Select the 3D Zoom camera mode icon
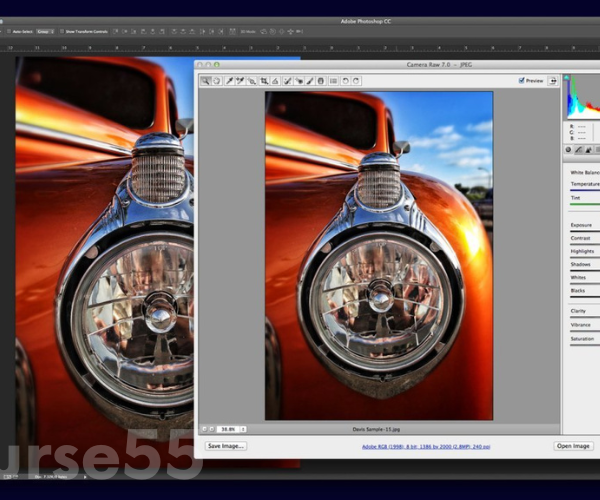 click(x=300, y=31)
